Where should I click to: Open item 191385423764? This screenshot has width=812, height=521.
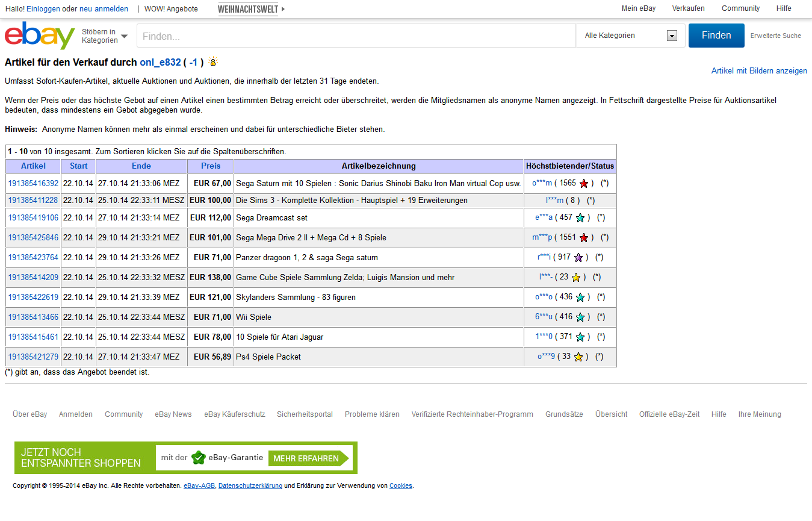[33, 258]
